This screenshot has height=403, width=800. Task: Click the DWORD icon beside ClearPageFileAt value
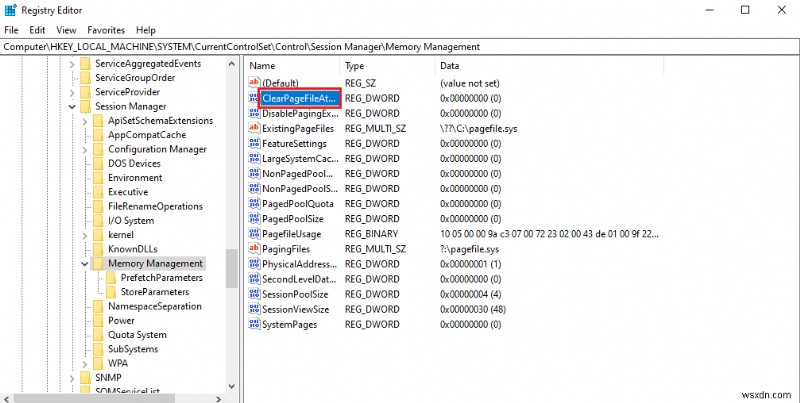(x=254, y=98)
